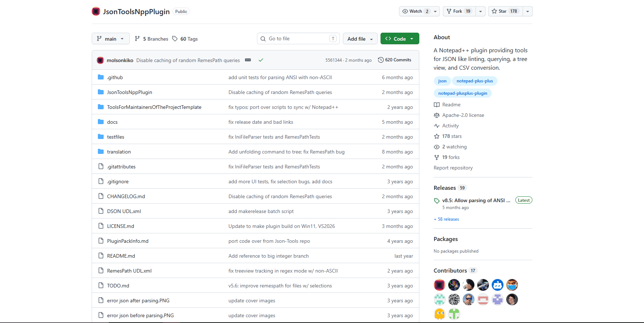Open the ToolsForMaintainersOfTheProjectTemplate folder

154,107
